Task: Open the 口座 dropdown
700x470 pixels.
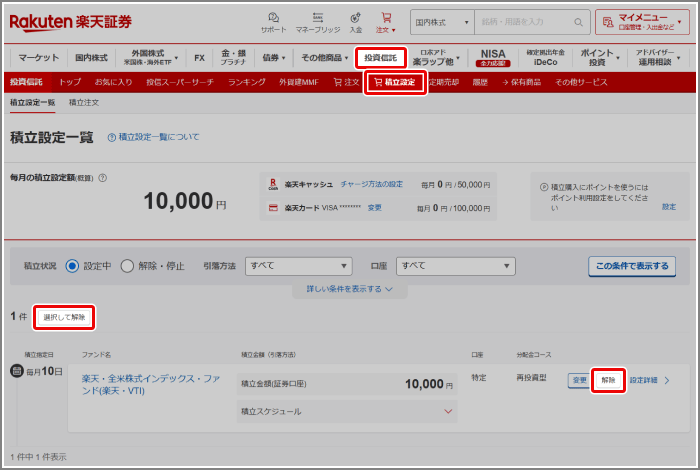Action: [x=455, y=266]
